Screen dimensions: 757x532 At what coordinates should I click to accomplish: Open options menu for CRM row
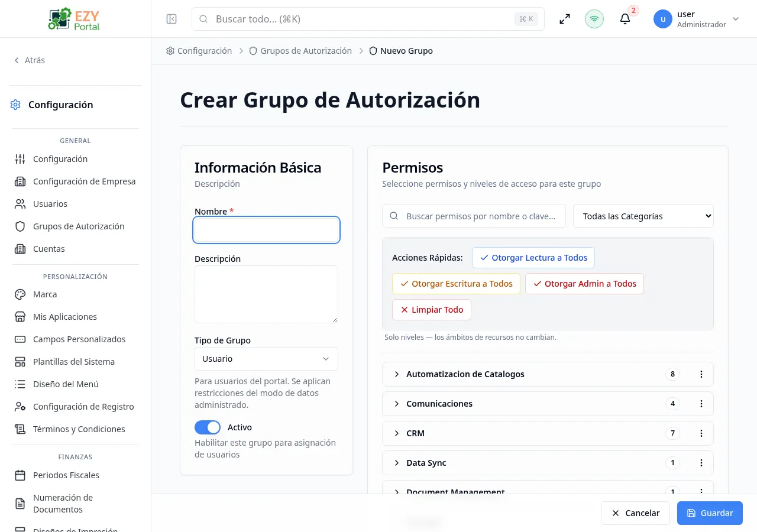701,433
